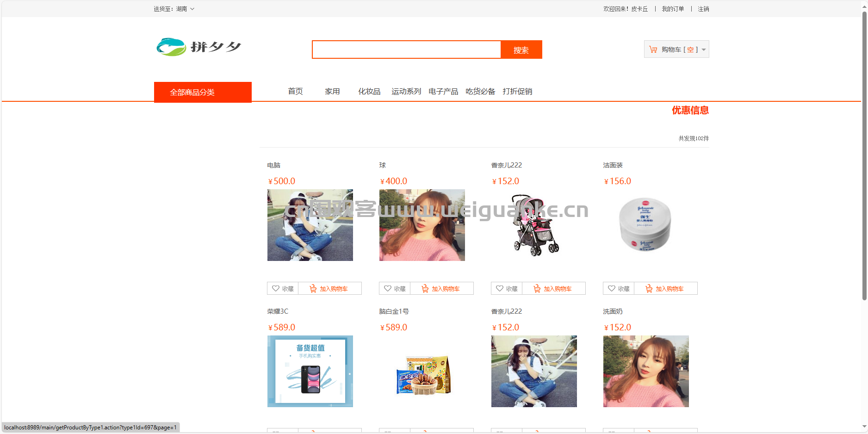Open the 荣耀3C product thumbnail

tap(310, 371)
